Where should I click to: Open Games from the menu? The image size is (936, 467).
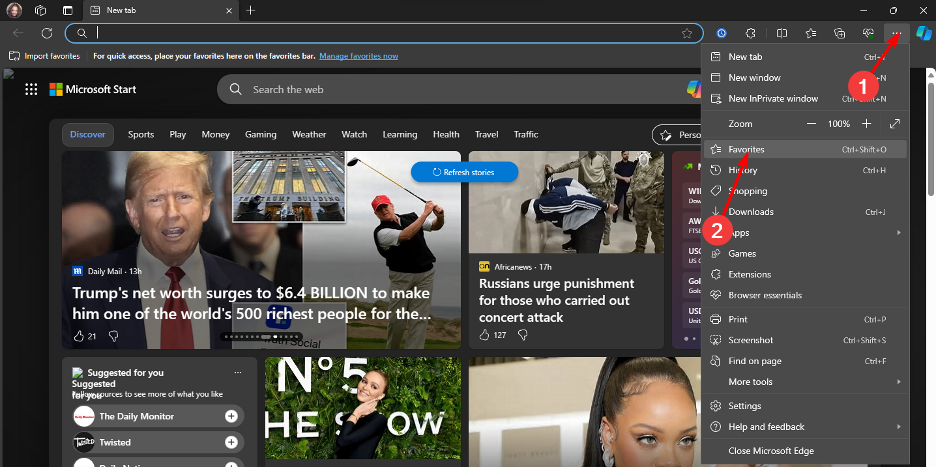(805, 254)
